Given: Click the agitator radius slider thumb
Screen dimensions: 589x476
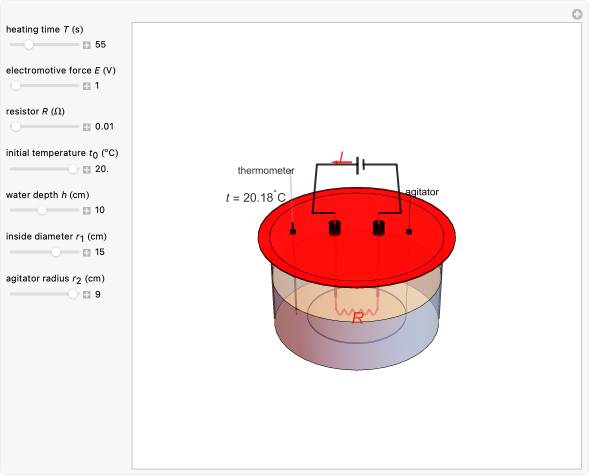Looking at the screenshot, I should tap(73, 294).
